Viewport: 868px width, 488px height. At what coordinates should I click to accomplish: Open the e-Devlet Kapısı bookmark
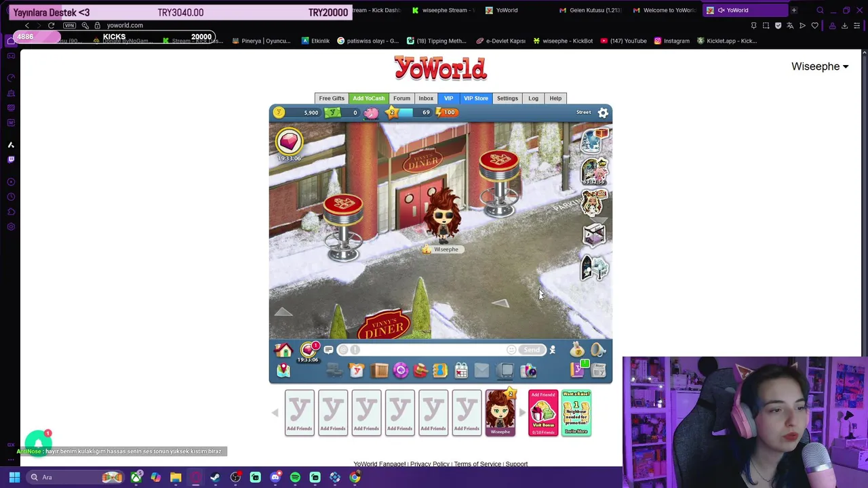point(500,41)
